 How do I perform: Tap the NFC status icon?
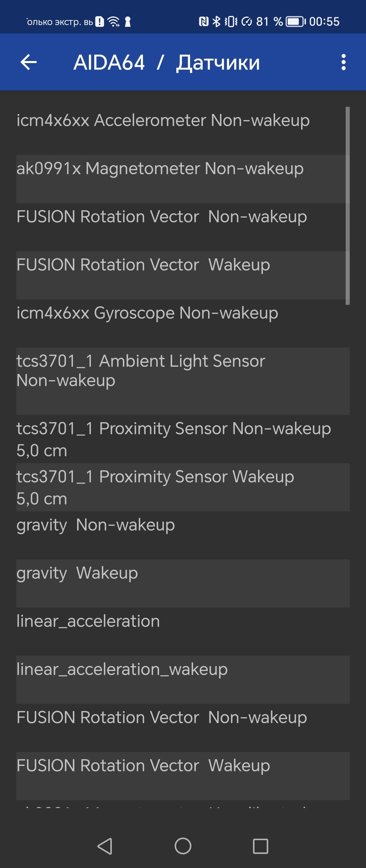(x=203, y=22)
